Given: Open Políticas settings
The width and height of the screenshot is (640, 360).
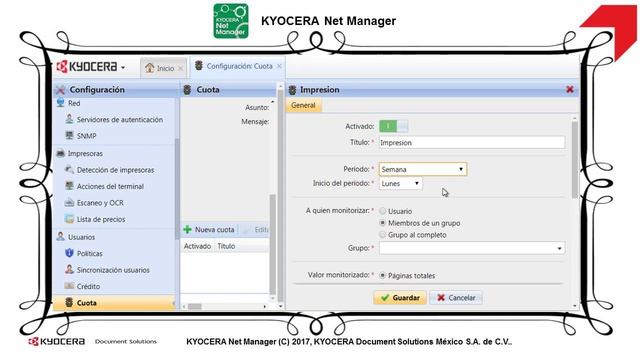Looking at the screenshot, I should point(89,253).
